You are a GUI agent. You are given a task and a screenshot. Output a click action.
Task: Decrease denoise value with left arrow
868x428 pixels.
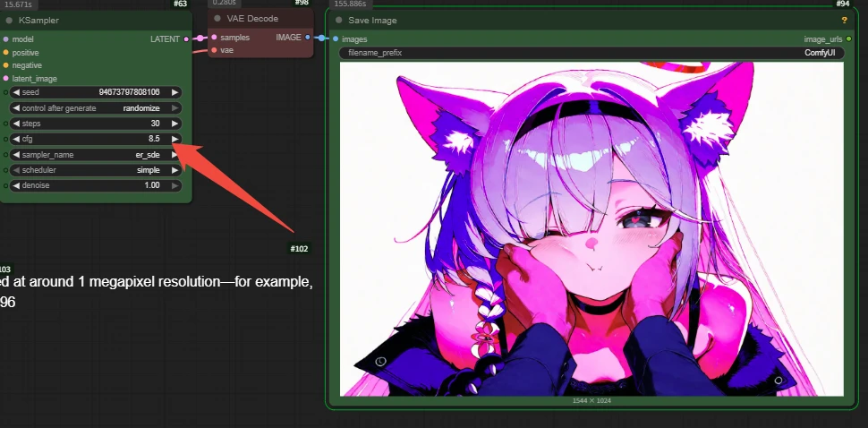point(15,185)
